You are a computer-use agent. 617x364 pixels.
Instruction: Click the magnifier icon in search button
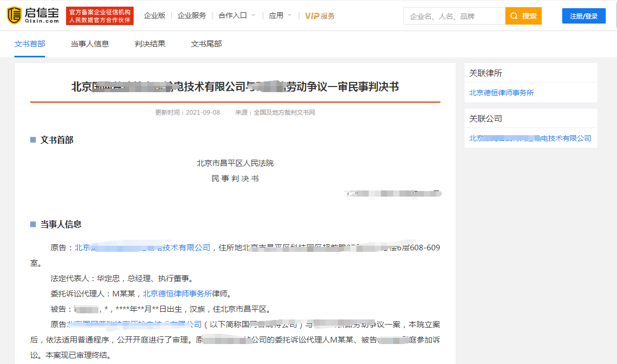coord(514,16)
